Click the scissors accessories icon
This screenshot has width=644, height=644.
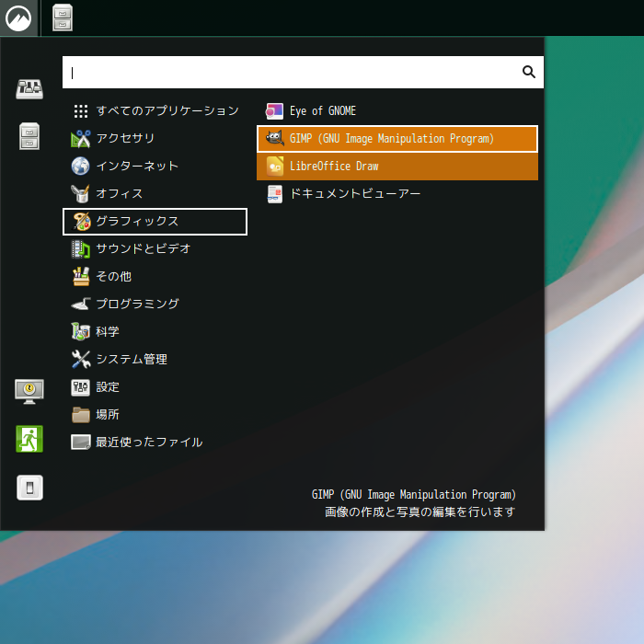[81, 138]
